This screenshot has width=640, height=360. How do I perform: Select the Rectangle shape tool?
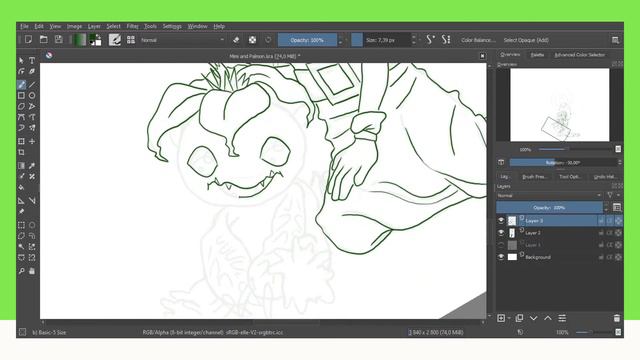[x=22, y=96]
